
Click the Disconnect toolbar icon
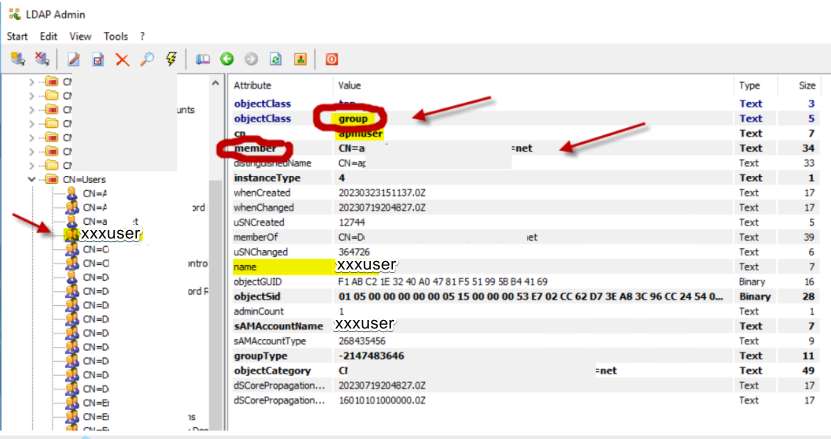click(x=42, y=59)
